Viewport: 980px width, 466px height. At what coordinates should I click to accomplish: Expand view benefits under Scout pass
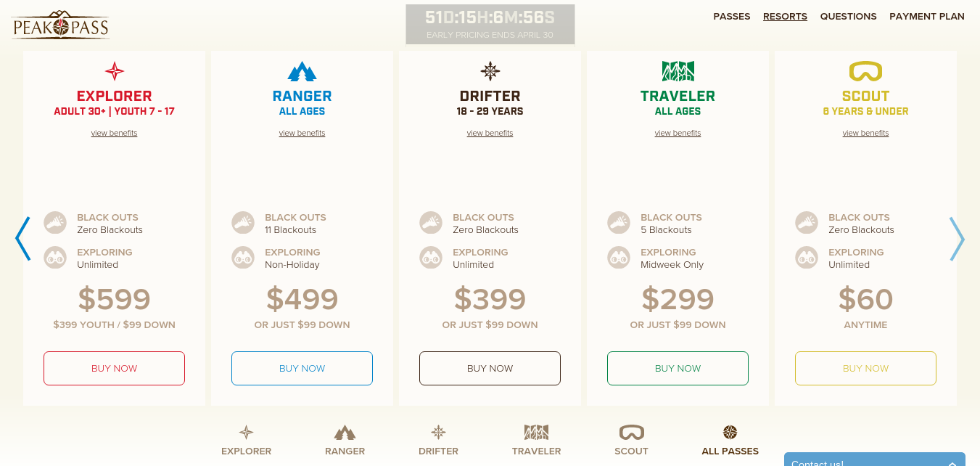click(865, 133)
